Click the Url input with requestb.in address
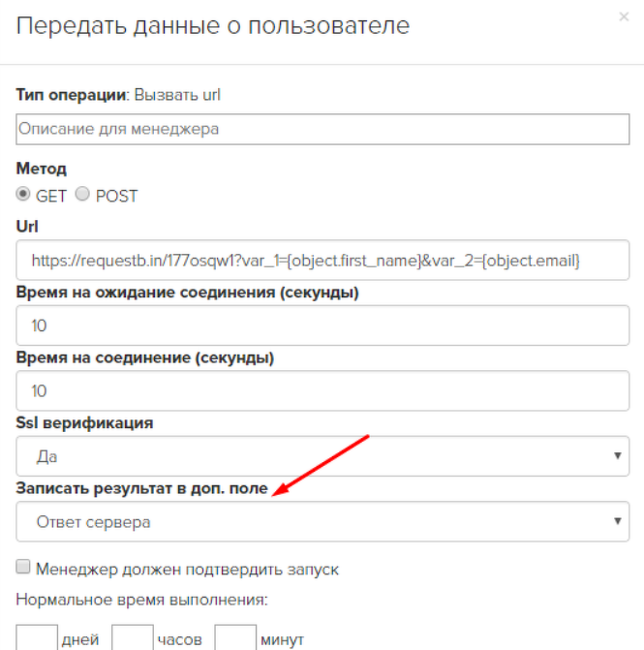 pyautogui.click(x=322, y=261)
